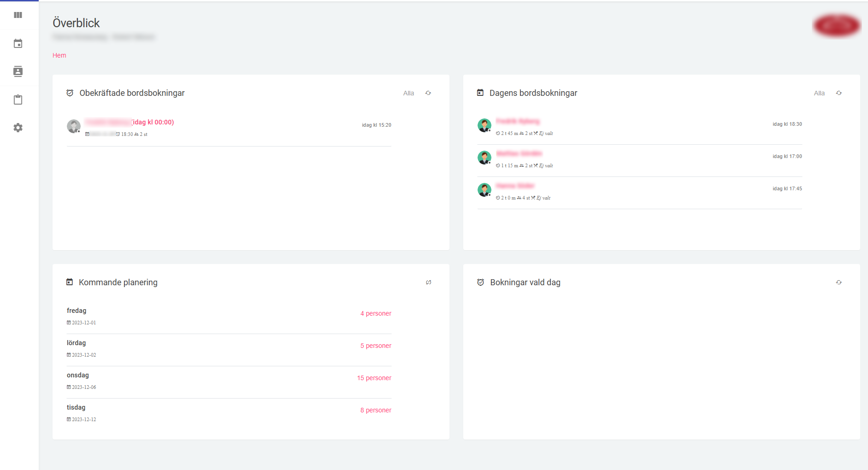Show Alla in Dagens bordsbokningar
Screen dimensions: 868x470
pos(819,93)
